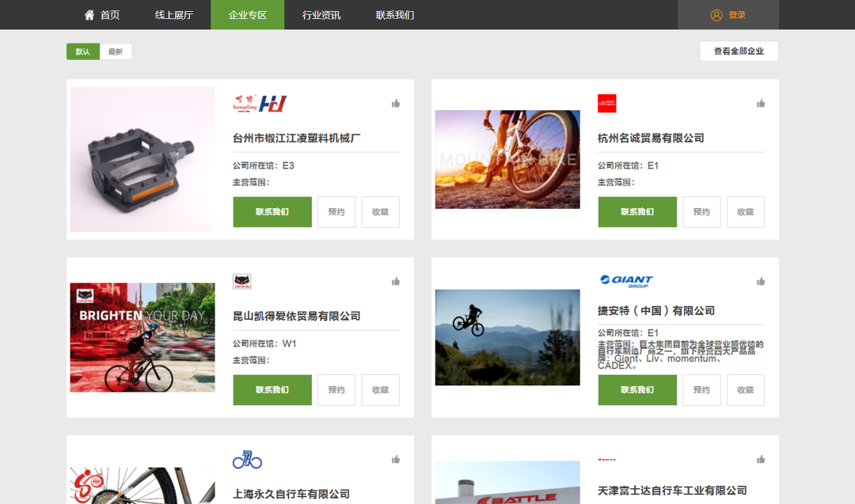The height and width of the screenshot is (504, 855).
Task: Go to 行业资讯 page
Action: coord(321,15)
